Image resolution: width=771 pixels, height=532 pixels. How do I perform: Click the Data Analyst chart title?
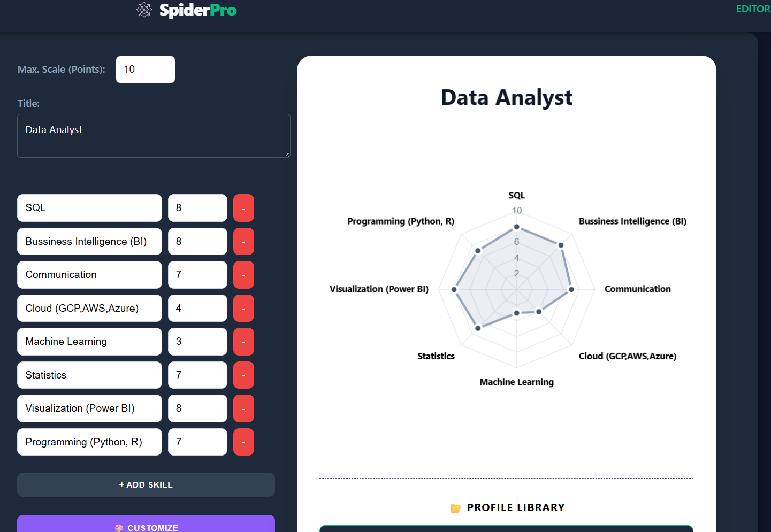(506, 97)
